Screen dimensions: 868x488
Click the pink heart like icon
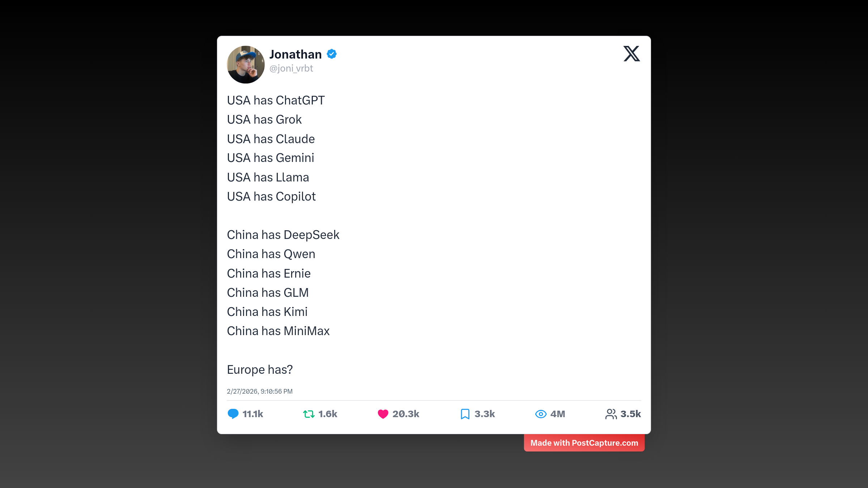click(x=383, y=414)
